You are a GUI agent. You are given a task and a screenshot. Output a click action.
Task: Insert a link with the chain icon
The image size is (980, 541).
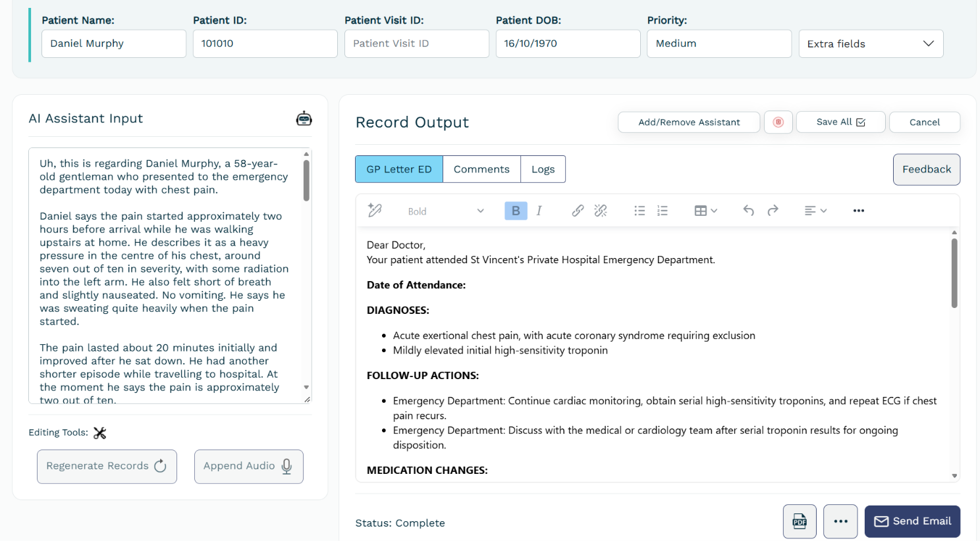tap(578, 211)
